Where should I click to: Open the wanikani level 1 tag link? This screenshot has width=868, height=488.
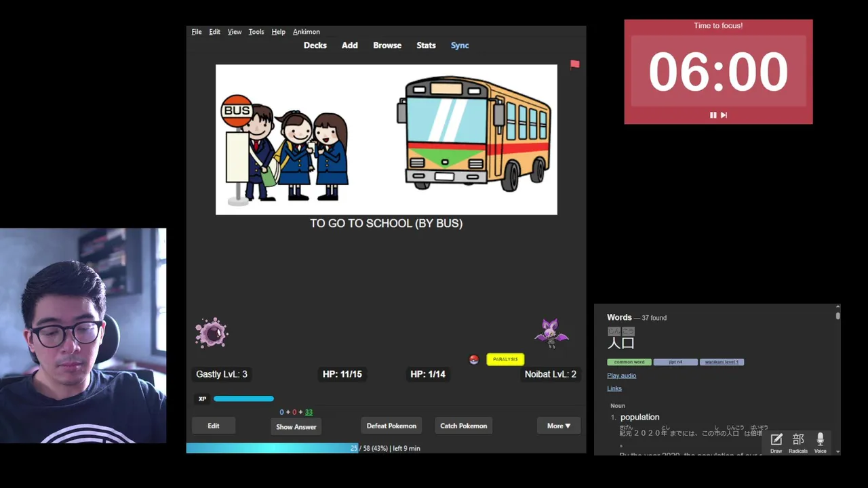pyautogui.click(x=722, y=362)
